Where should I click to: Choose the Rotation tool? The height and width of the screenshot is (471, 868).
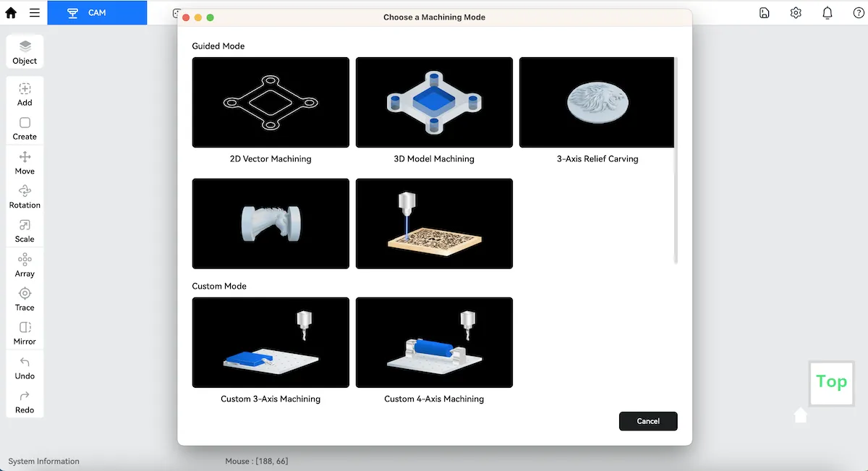point(25,191)
